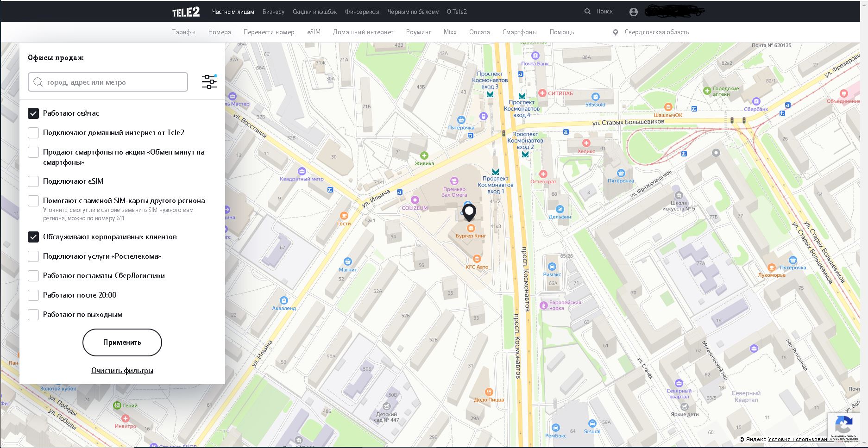
Task: Click the Поиск text in header
Action: point(604,12)
